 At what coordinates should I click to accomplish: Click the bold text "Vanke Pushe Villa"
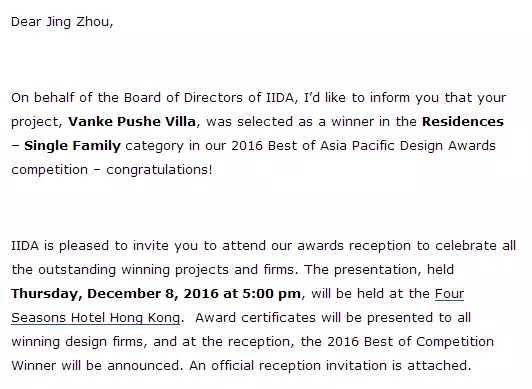click(132, 121)
